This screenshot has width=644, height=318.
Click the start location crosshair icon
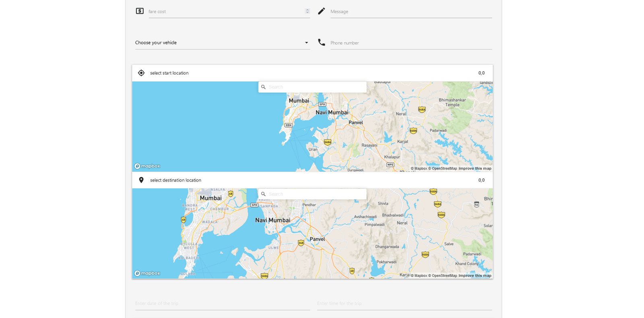point(141,73)
